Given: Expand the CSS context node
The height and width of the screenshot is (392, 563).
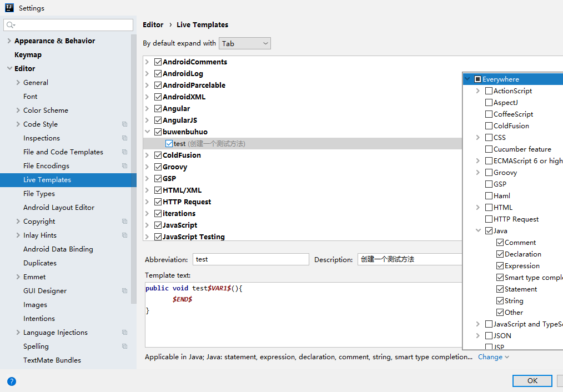Looking at the screenshot, I should tap(478, 138).
